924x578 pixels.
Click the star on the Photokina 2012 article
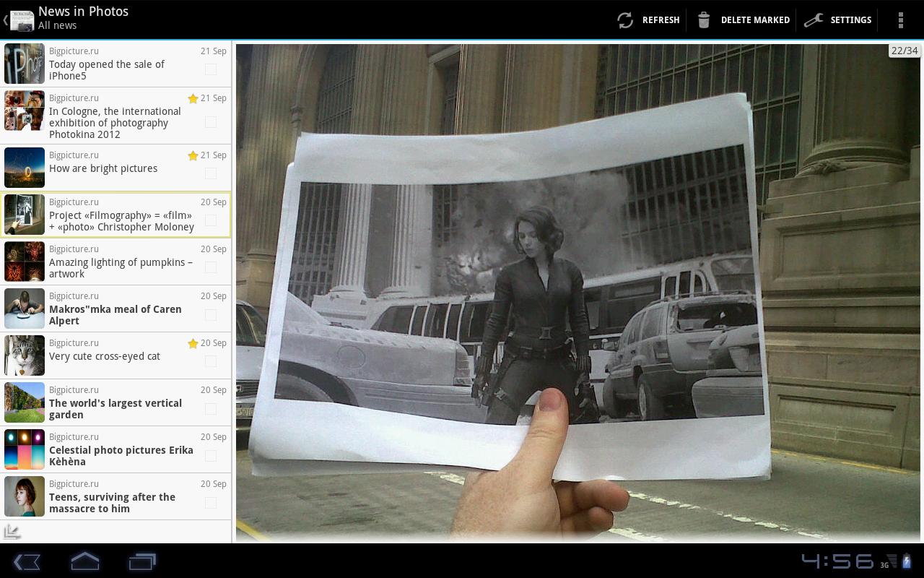[x=193, y=98]
